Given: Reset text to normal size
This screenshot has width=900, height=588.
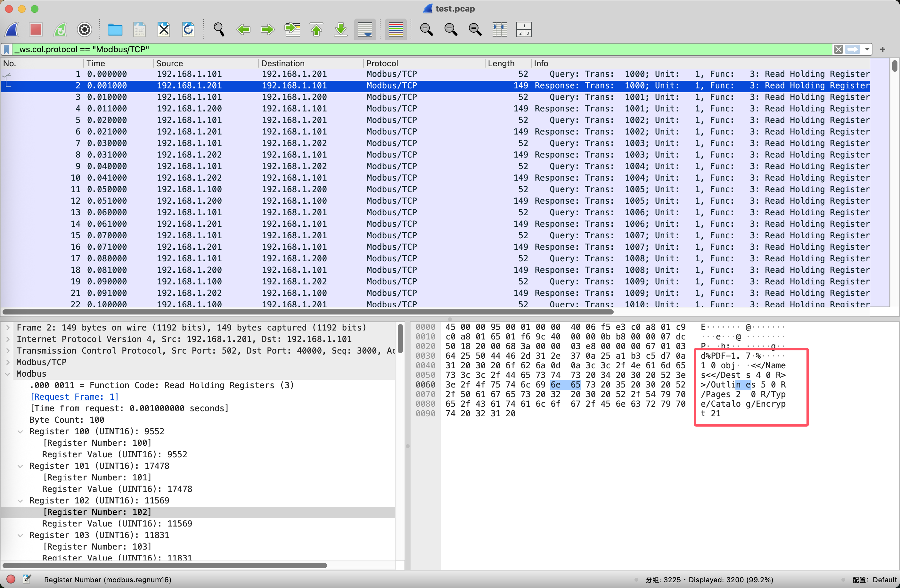Looking at the screenshot, I should tap(475, 29).
